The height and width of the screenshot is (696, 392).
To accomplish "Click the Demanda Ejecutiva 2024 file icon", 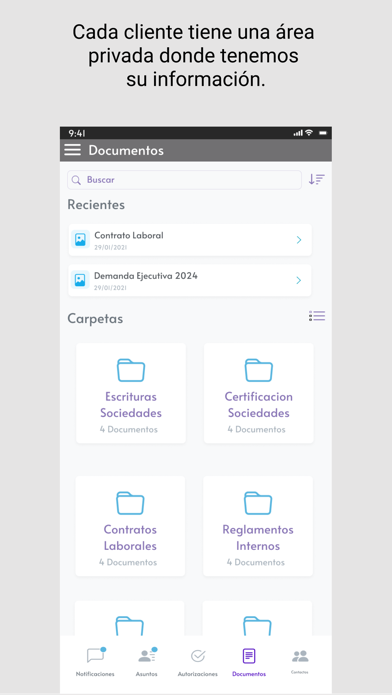I will click(80, 280).
